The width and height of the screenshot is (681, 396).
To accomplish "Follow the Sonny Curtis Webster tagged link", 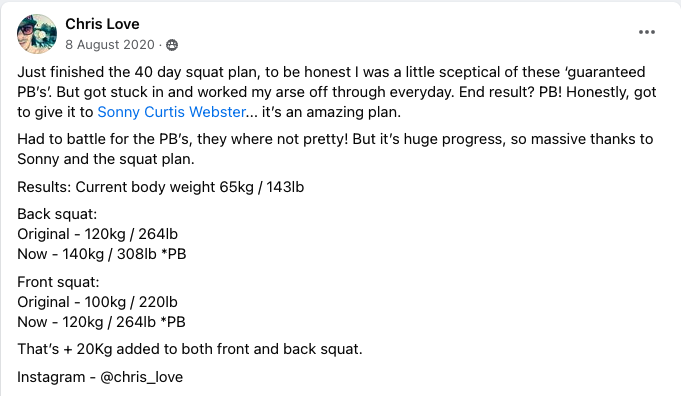I will click(172, 112).
